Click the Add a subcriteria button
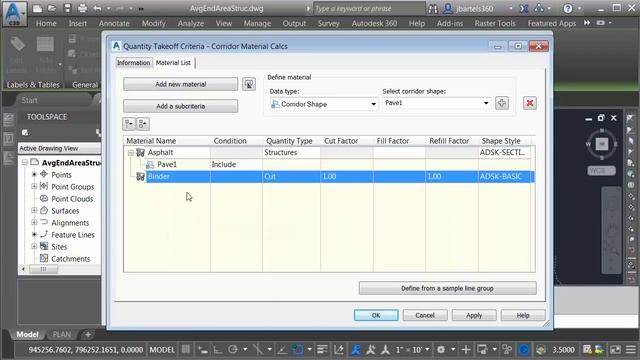This screenshot has width=640, height=360. click(x=180, y=106)
